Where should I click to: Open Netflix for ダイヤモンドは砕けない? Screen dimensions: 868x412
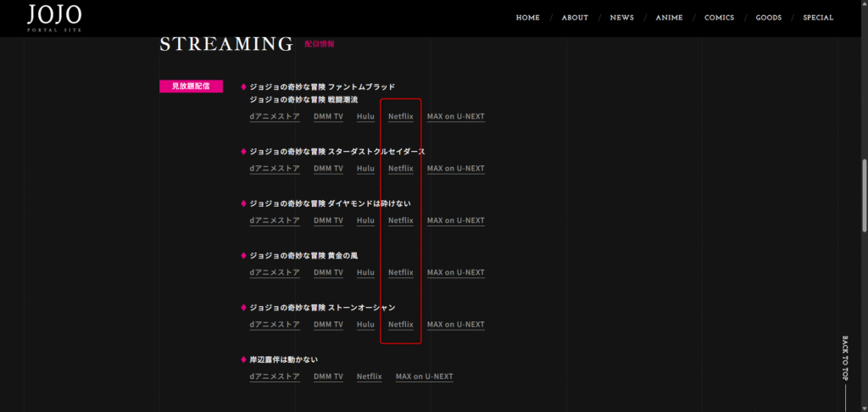tap(401, 221)
